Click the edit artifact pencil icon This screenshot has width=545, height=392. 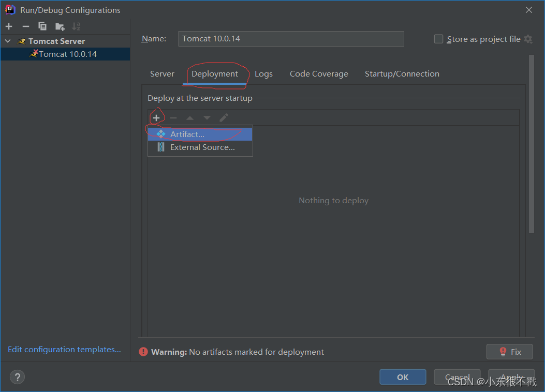point(224,118)
